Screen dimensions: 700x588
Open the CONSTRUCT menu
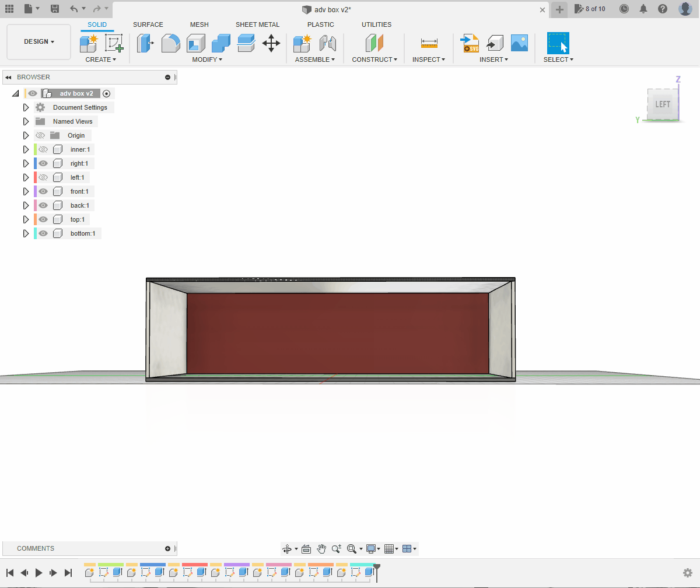374,60
